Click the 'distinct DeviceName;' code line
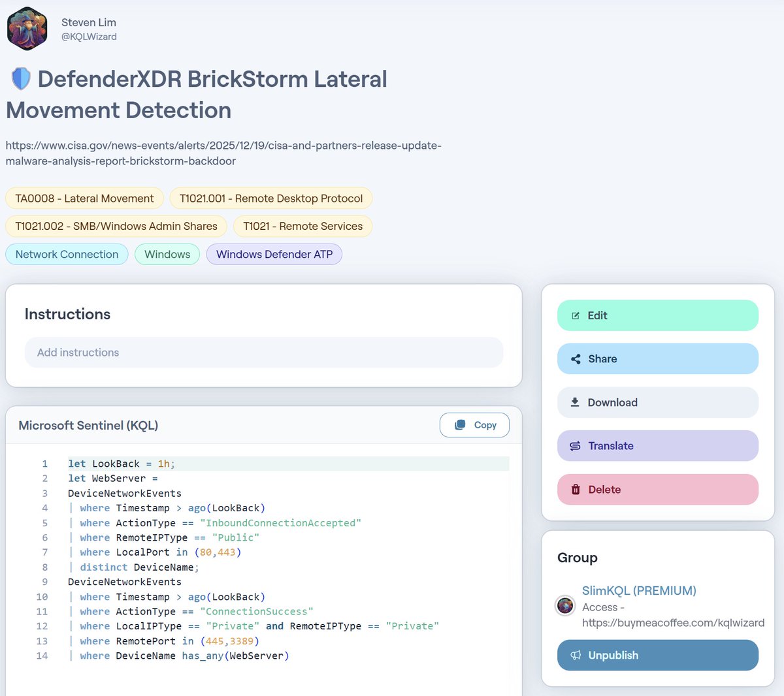The width and height of the screenshot is (784, 696). tap(139, 567)
